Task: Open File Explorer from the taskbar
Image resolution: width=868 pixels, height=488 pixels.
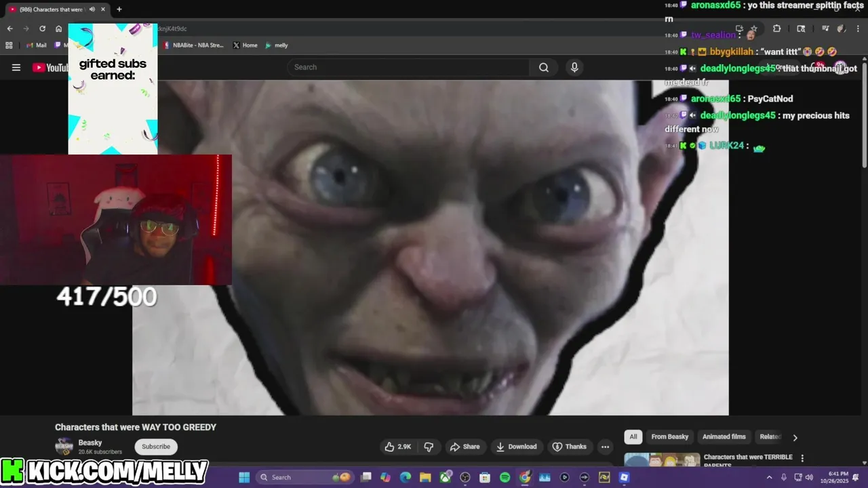Action: coord(425,477)
